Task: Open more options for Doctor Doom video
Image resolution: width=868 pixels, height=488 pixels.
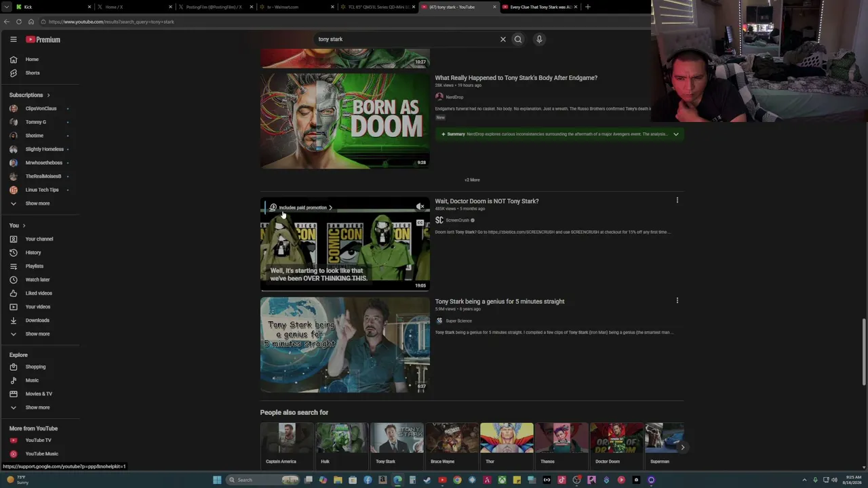Action: point(677,201)
